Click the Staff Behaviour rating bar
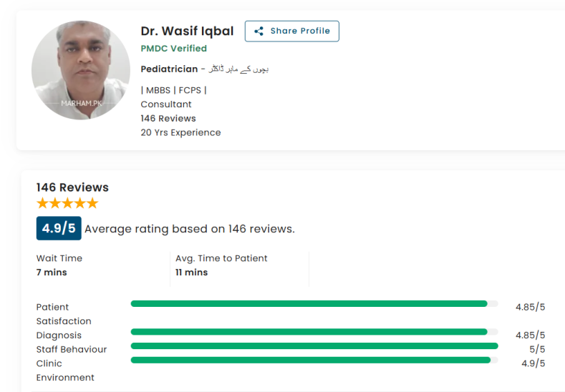This screenshot has height=392, width=565. 314,346
